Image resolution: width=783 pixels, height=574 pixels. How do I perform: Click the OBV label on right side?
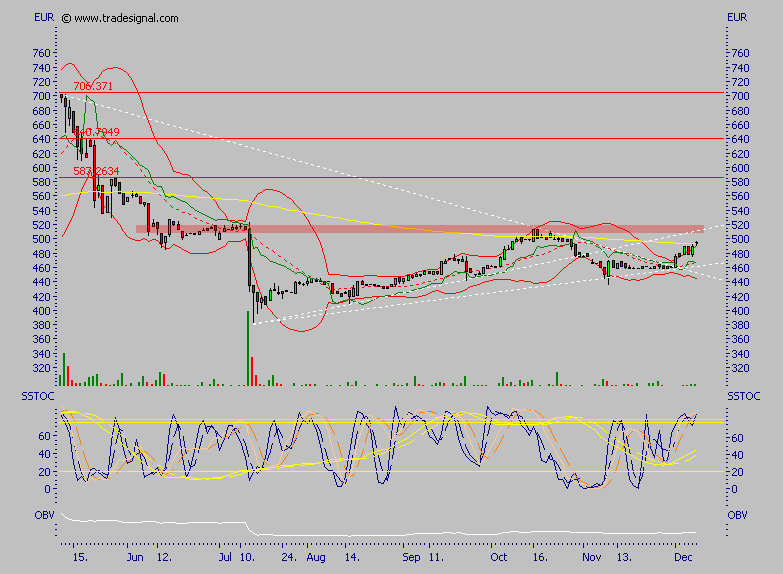coord(736,515)
